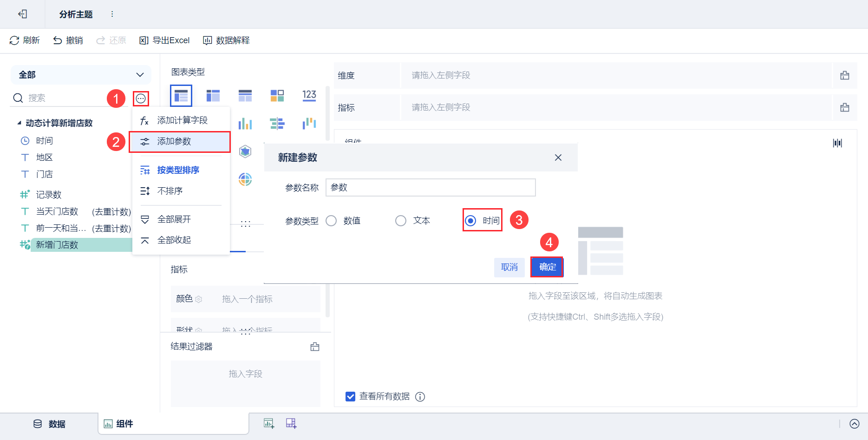Click 取消 in the dialog
Image resolution: width=868 pixels, height=440 pixels.
pos(509,267)
